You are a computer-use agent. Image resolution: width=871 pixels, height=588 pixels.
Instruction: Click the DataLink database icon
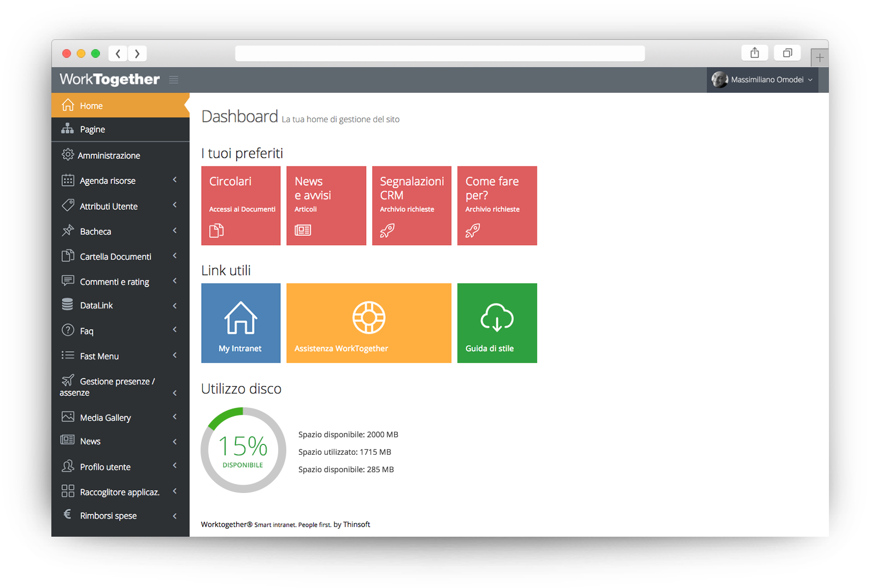point(67,304)
